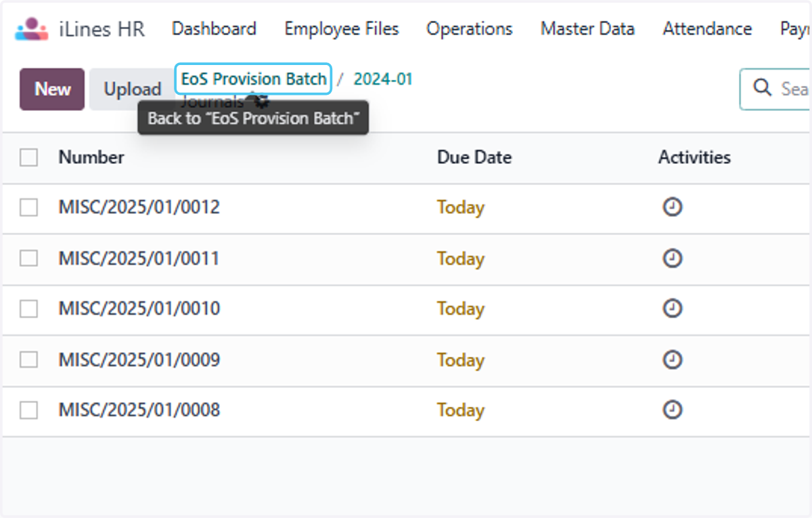Viewport: 812px width, 518px height.
Task: Click Today due date of MISC/2025/01/0008
Action: 461,410
